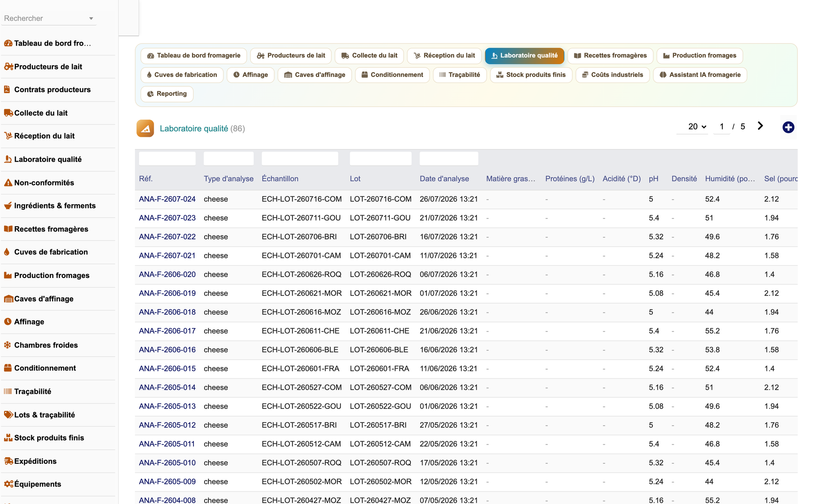Screen dimensions: 815x504
Task: Click the Tableau de bord sidebar icon
Action: coord(8,43)
